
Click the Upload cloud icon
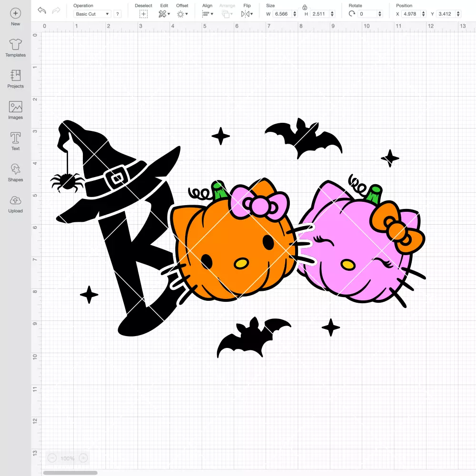pos(16,200)
